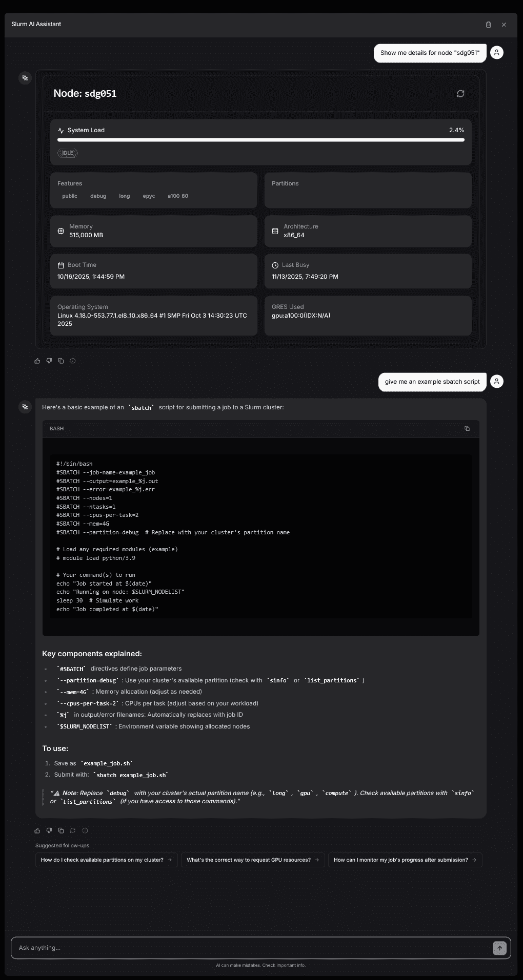This screenshot has height=980, width=523.
Task: Ask how to monitor job progress
Action: [x=405, y=860]
